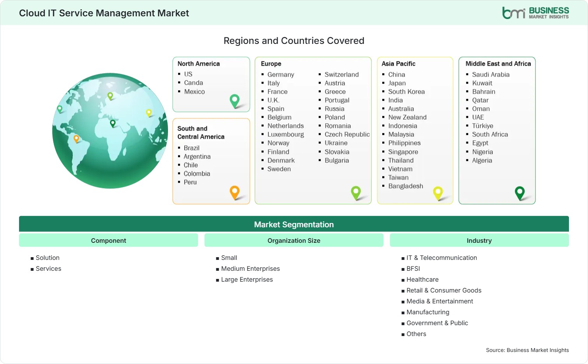Select the Component segmentation header

click(108, 240)
